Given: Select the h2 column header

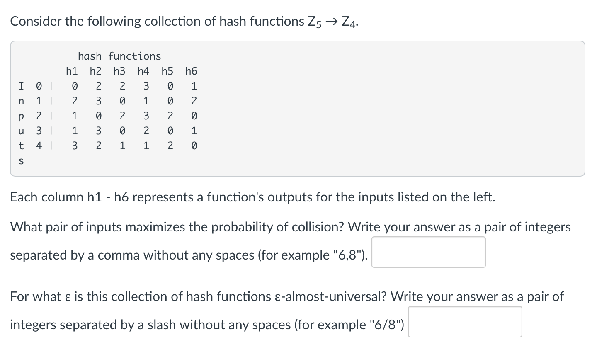Looking at the screenshot, I should [x=95, y=71].
